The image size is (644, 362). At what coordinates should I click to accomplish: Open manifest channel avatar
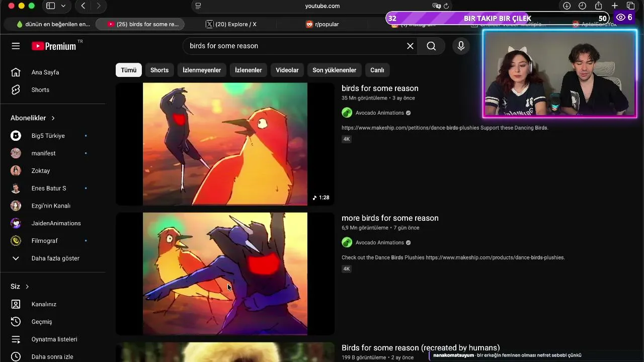pyautogui.click(x=16, y=153)
